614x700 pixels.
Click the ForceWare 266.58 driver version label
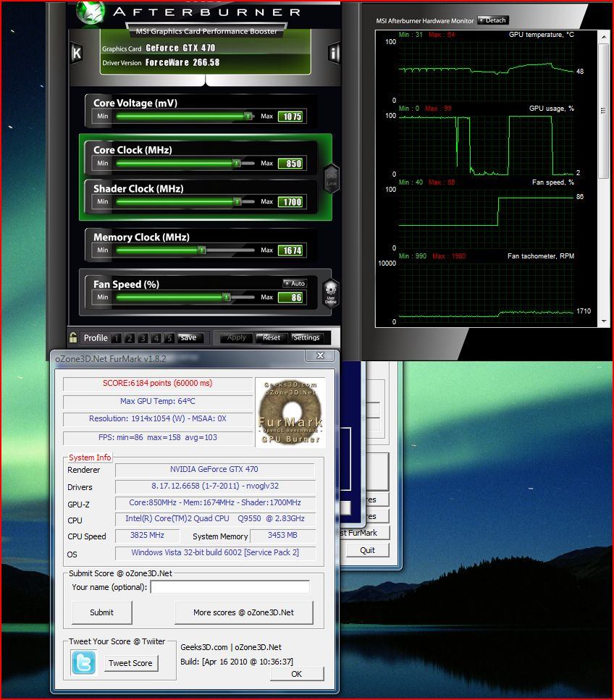coord(182,62)
